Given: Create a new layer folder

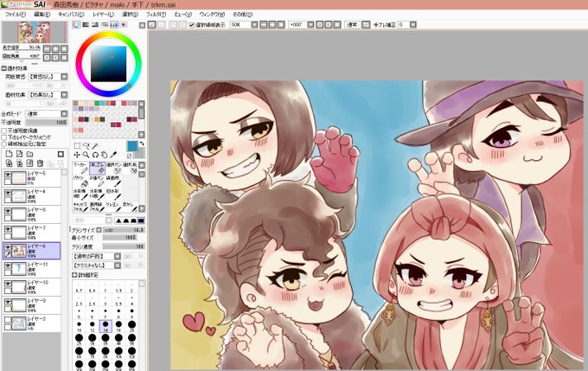Looking at the screenshot, I should point(29,154).
